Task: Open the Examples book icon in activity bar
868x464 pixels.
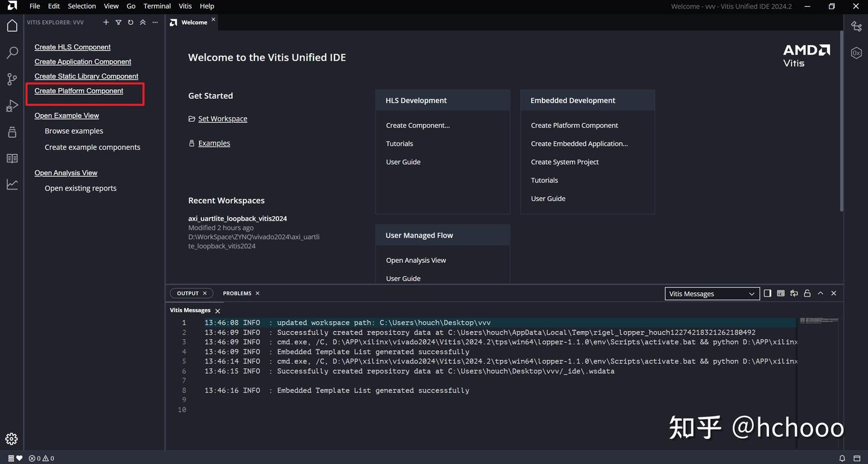Action: pos(12,158)
